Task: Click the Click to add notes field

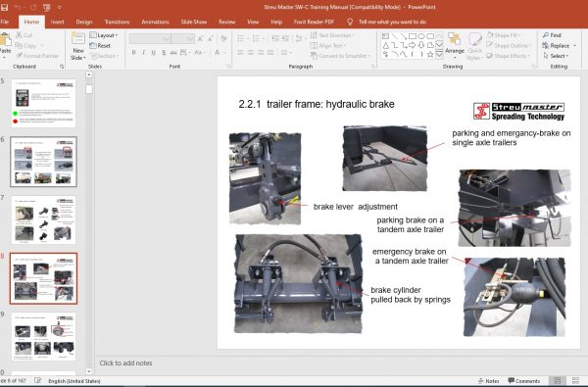Action: coord(125,363)
